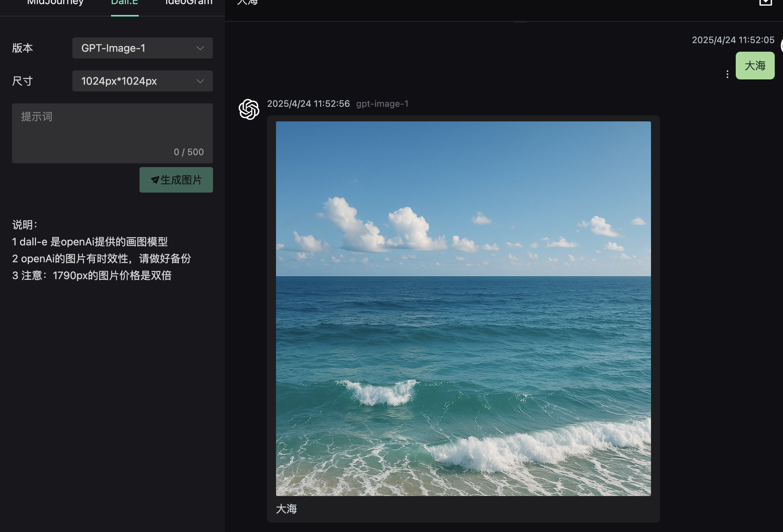The width and height of the screenshot is (783, 532).
Task: Click the chevron on the 尺寸 selector
Action: [200, 81]
